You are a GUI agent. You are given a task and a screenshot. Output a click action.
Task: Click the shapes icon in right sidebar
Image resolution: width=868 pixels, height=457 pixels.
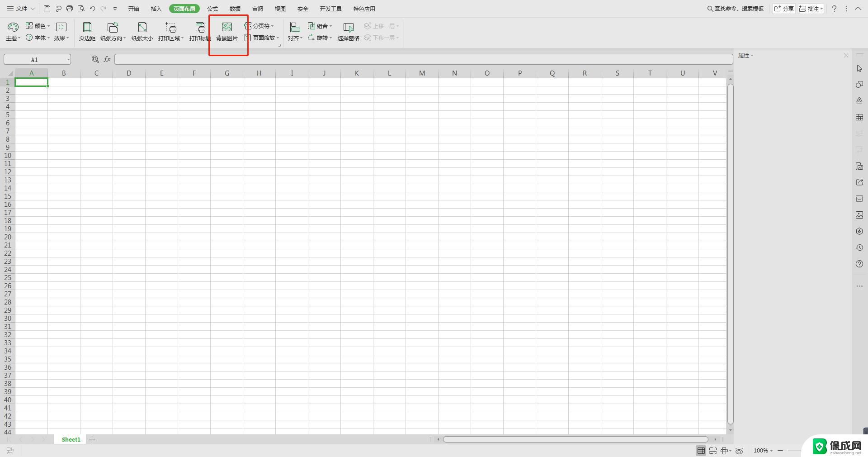859,85
